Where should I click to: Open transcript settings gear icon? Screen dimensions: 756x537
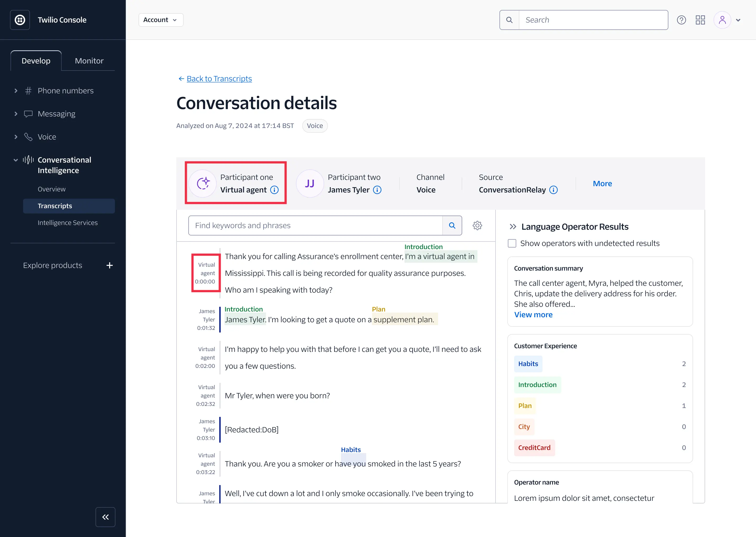click(x=477, y=225)
